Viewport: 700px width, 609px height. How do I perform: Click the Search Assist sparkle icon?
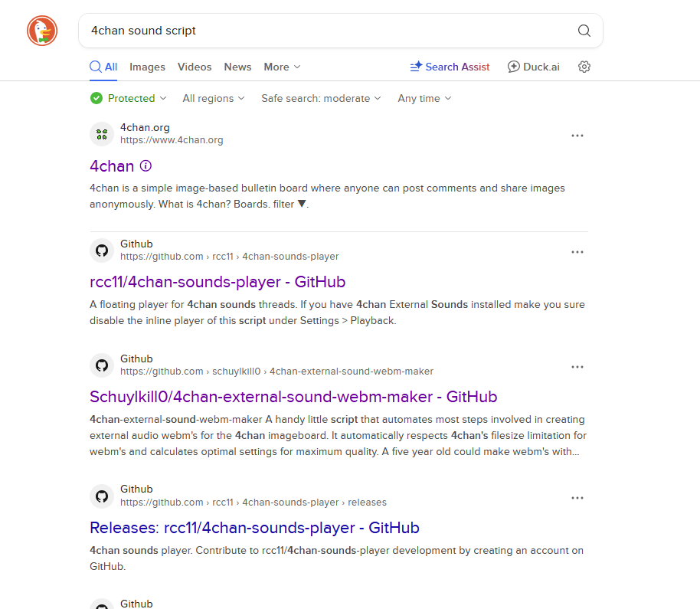pos(416,67)
